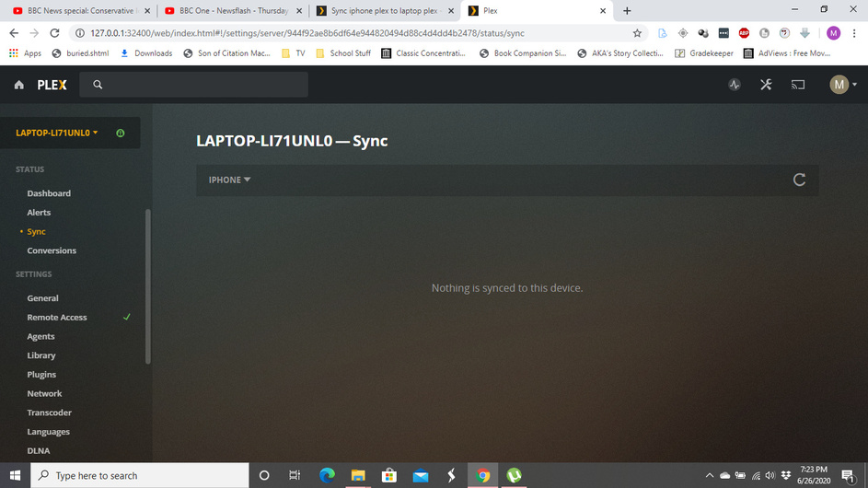
Task: Show hidden system tray icons
Action: point(709,475)
